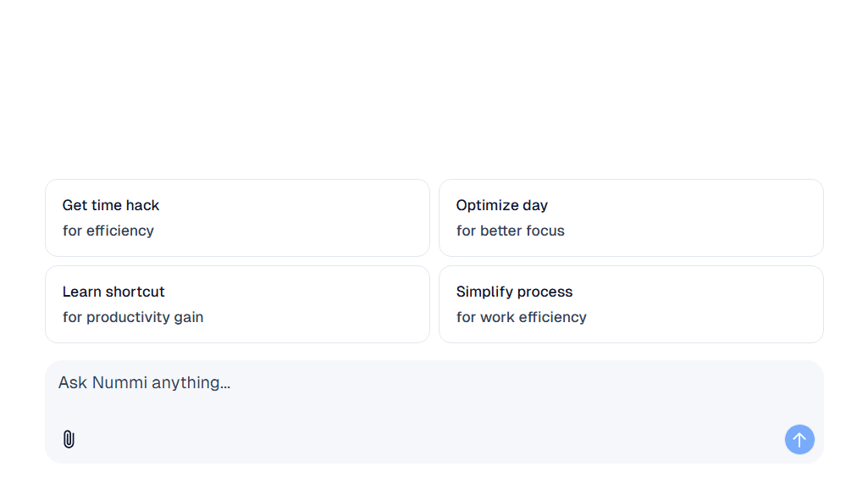Screen dimensions: 868x484
Task: Click the 'Optimize day' heading text
Action: [502, 205]
